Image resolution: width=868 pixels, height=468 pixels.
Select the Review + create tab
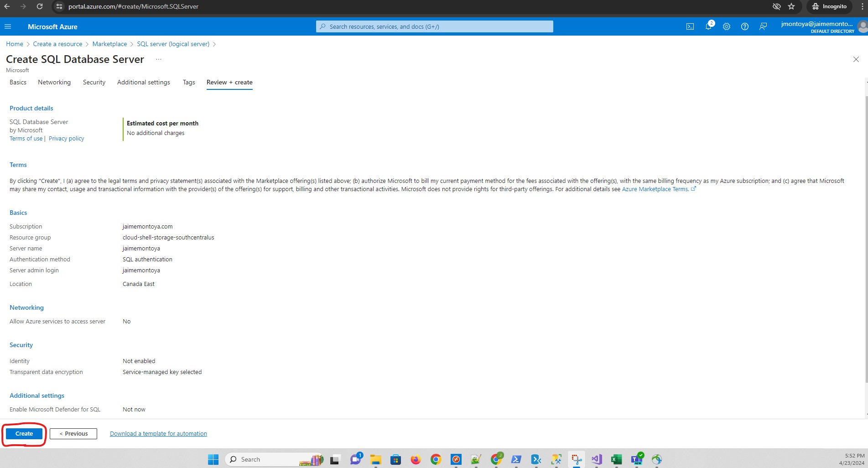(229, 82)
